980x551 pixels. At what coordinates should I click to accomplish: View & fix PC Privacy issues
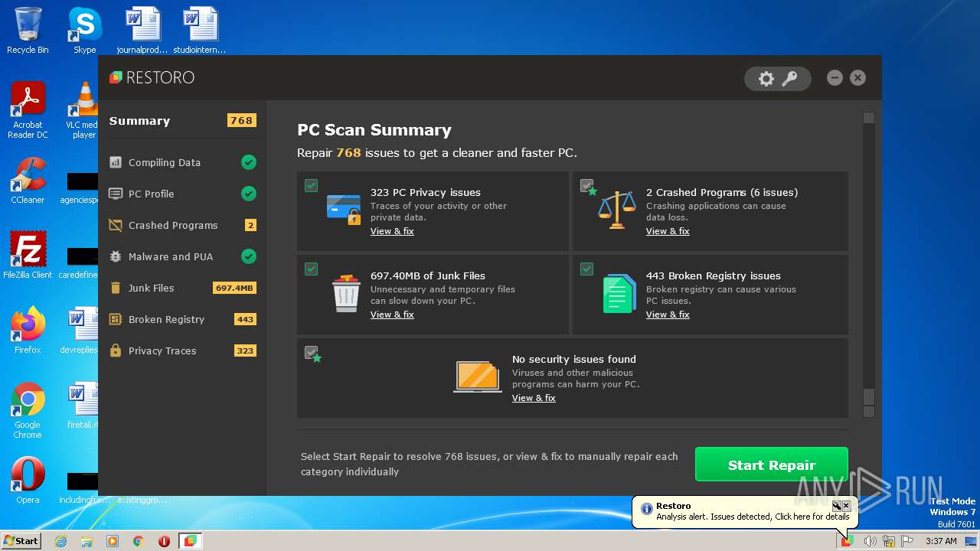pyautogui.click(x=392, y=231)
